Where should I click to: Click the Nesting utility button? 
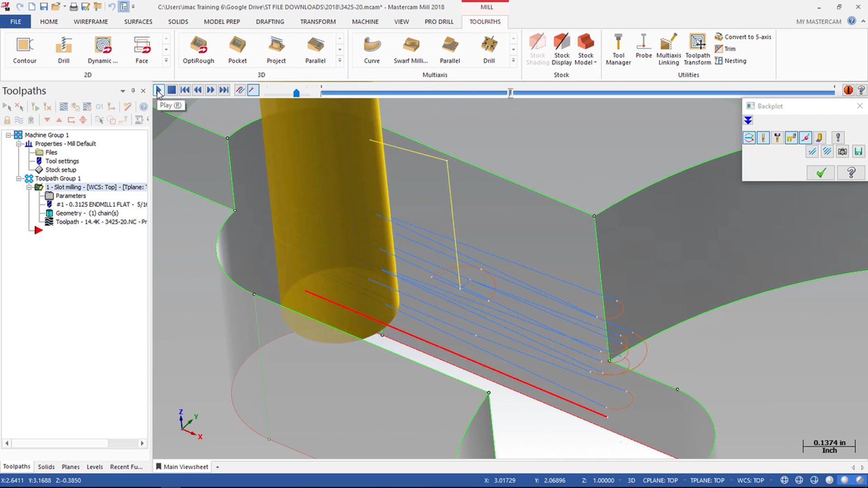tap(731, 61)
